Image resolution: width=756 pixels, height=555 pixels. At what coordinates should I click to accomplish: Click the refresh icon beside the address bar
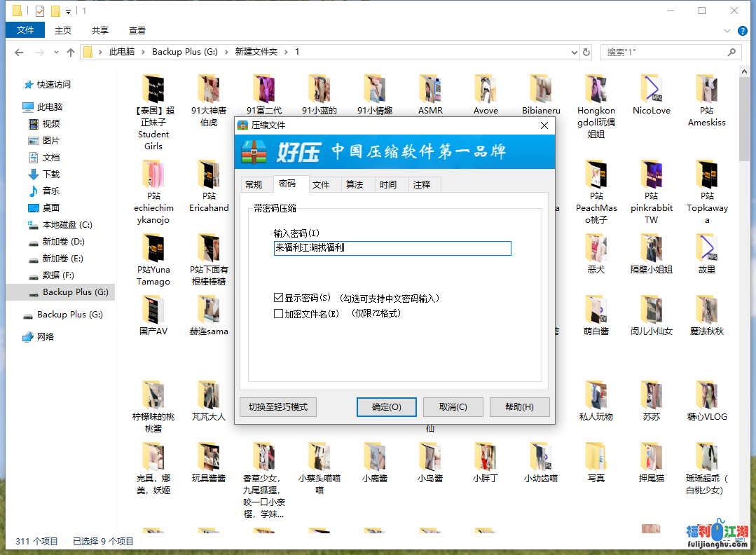point(587,52)
